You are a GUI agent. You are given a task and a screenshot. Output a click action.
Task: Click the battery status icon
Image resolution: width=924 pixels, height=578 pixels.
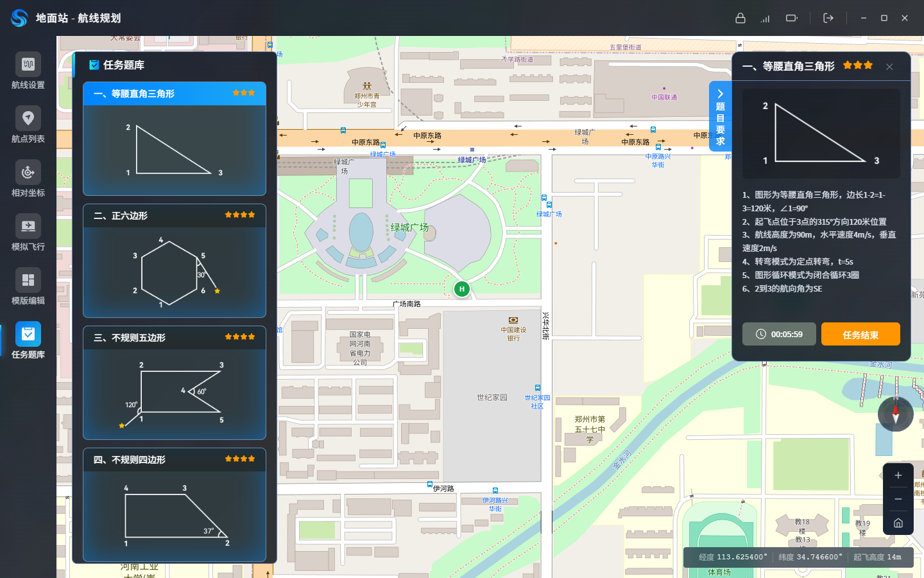(792, 18)
